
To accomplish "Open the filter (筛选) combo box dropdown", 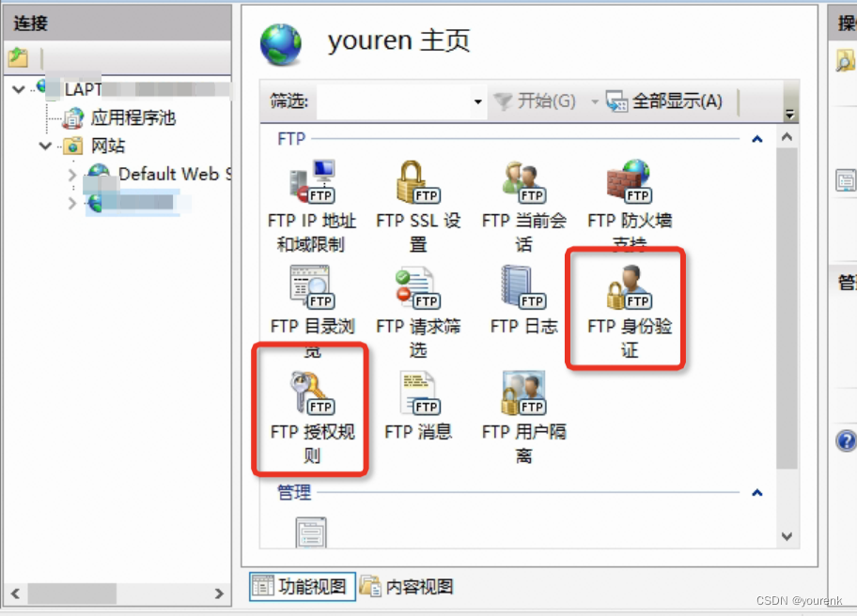I will point(477,101).
